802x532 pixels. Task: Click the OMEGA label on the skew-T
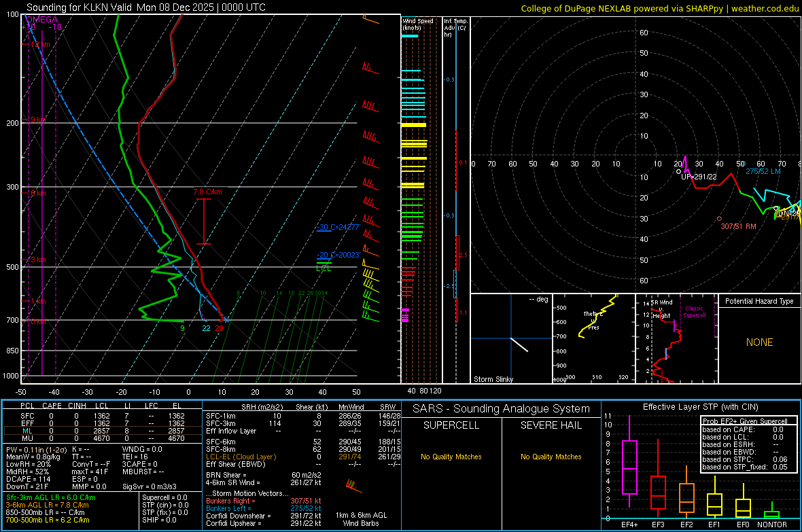pyautogui.click(x=42, y=20)
